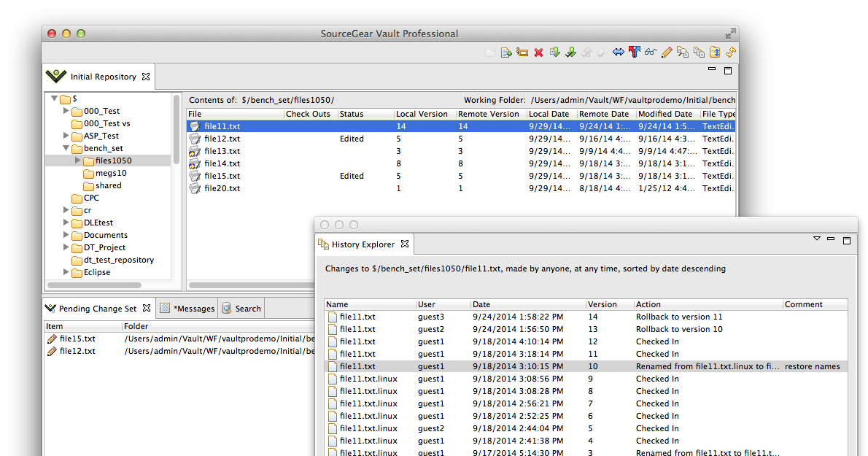The width and height of the screenshot is (868, 456).
Task: Click the grayed-out New Folder toolbar icon
Action: pyautogui.click(x=490, y=53)
